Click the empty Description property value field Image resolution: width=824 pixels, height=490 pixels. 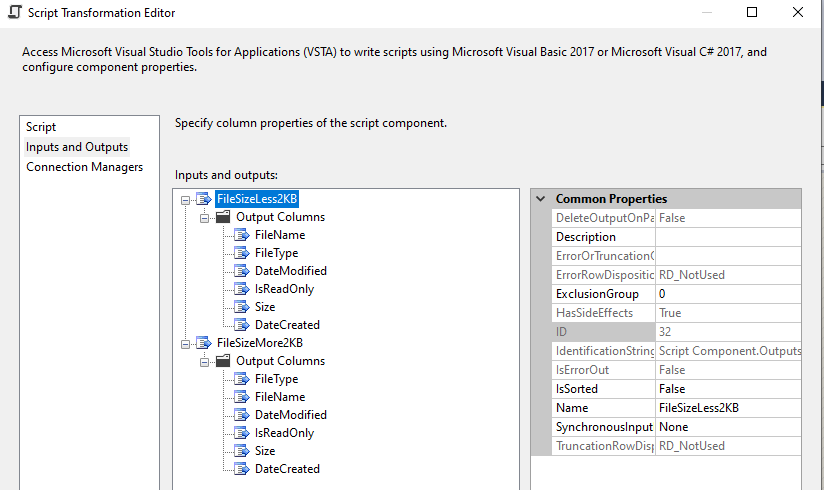pyautogui.click(x=727, y=237)
